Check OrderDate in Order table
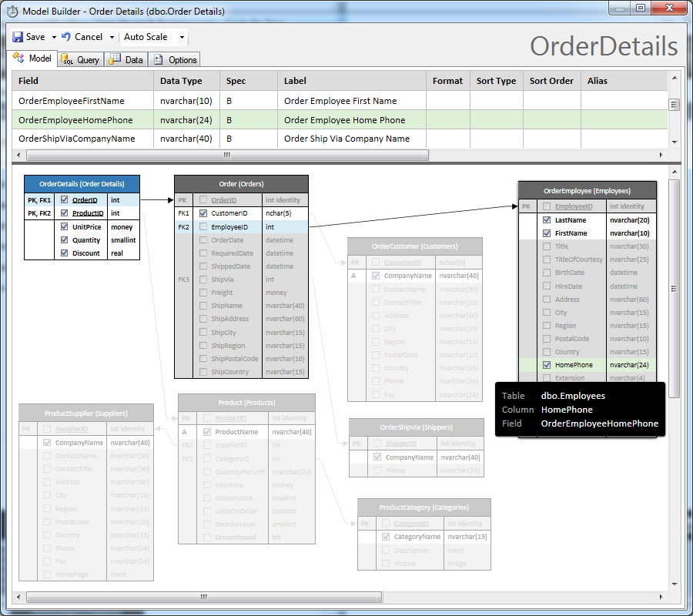Screen dimensions: 693x616 [203, 240]
